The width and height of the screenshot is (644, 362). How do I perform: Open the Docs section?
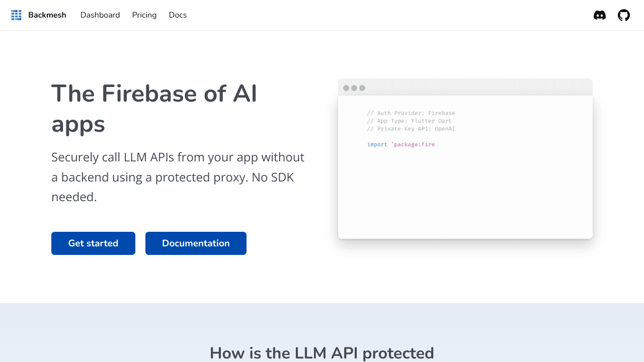tap(178, 15)
